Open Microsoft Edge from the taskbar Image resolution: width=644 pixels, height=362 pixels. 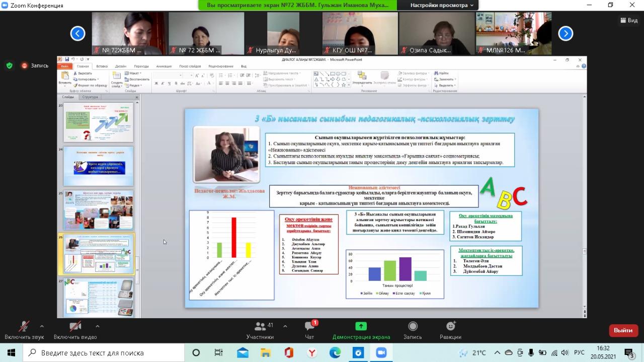335,352
